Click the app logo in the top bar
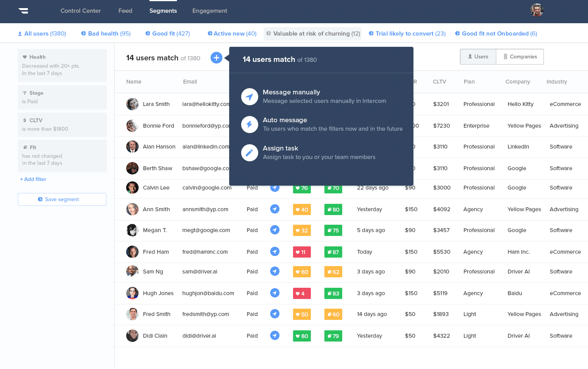Image resolution: width=588 pixels, height=369 pixels. click(x=23, y=11)
